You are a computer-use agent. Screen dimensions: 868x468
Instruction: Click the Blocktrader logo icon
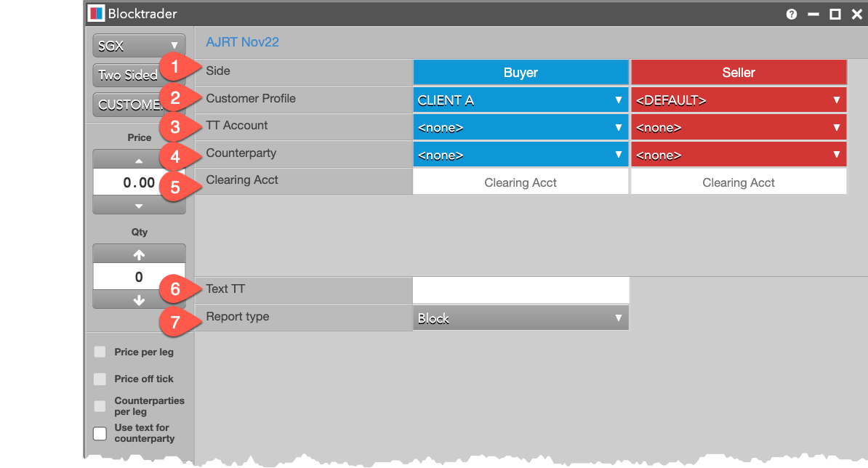[96, 14]
